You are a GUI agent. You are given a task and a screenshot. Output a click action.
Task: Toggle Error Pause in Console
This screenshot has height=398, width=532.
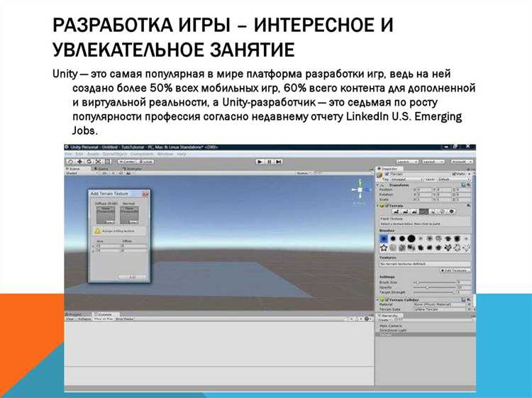coord(125,319)
